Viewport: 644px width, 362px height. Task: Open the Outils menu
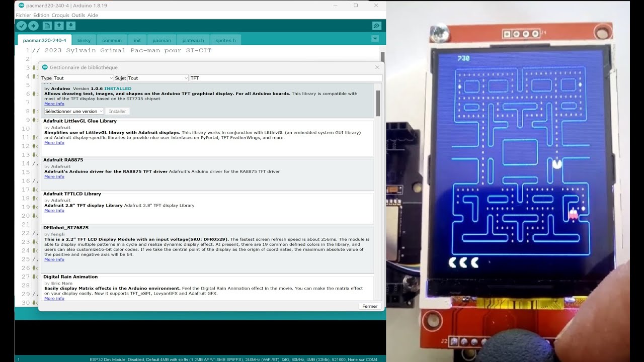[78, 15]
